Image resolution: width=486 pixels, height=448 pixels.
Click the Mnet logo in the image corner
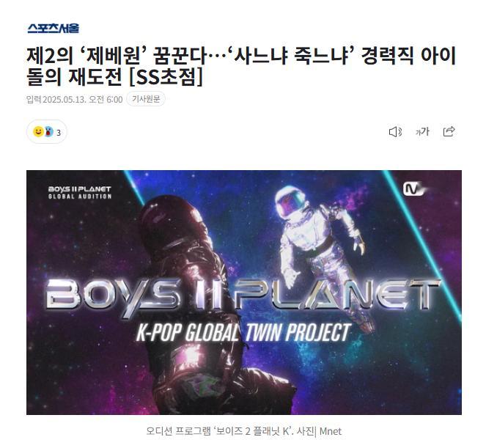(413, 189)
